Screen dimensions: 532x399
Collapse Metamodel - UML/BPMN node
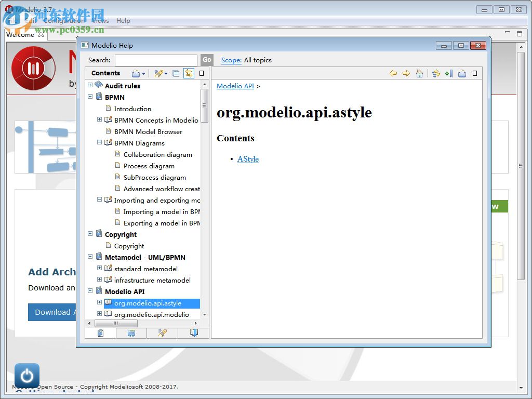90,257
